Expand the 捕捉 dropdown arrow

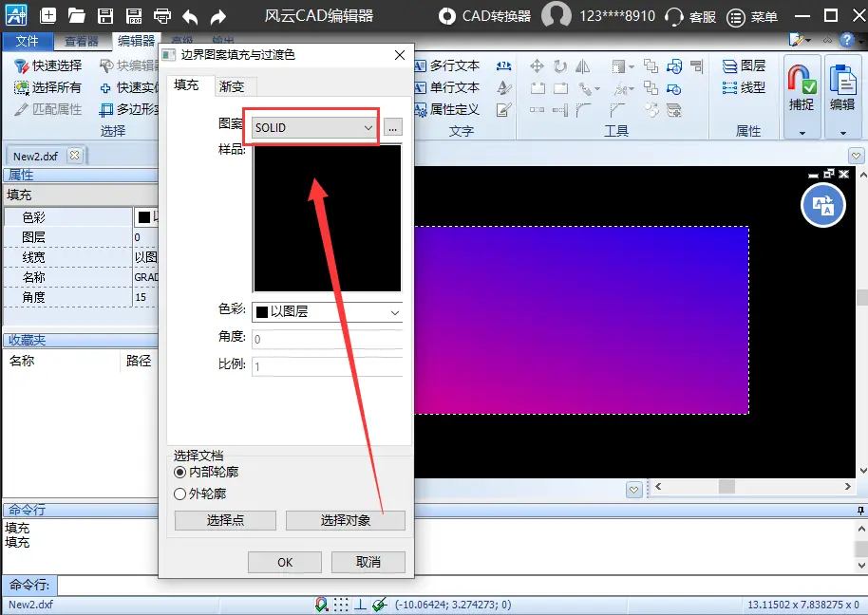802,133
